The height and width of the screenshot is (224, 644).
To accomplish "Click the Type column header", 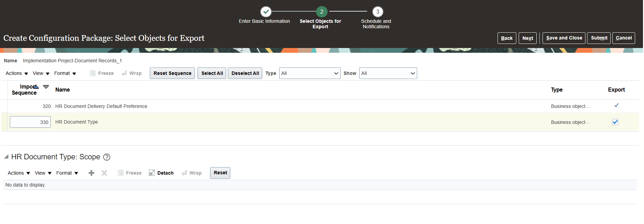I will point(556,90).
